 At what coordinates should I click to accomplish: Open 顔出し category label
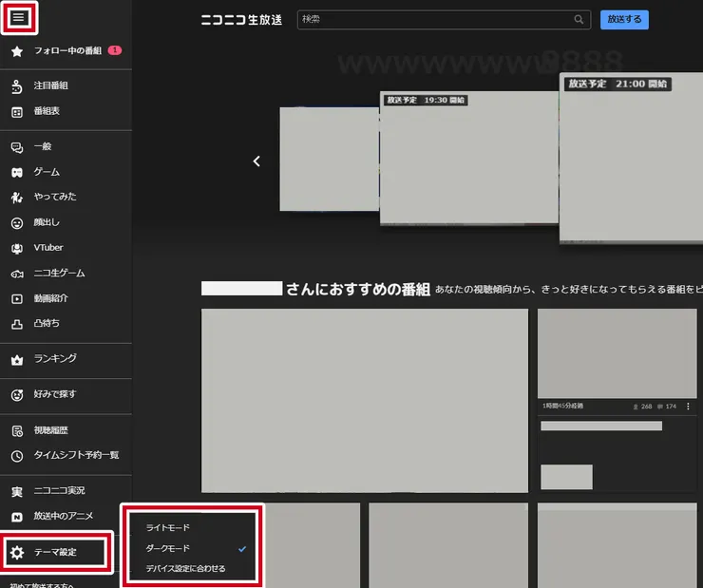(47, 222)
